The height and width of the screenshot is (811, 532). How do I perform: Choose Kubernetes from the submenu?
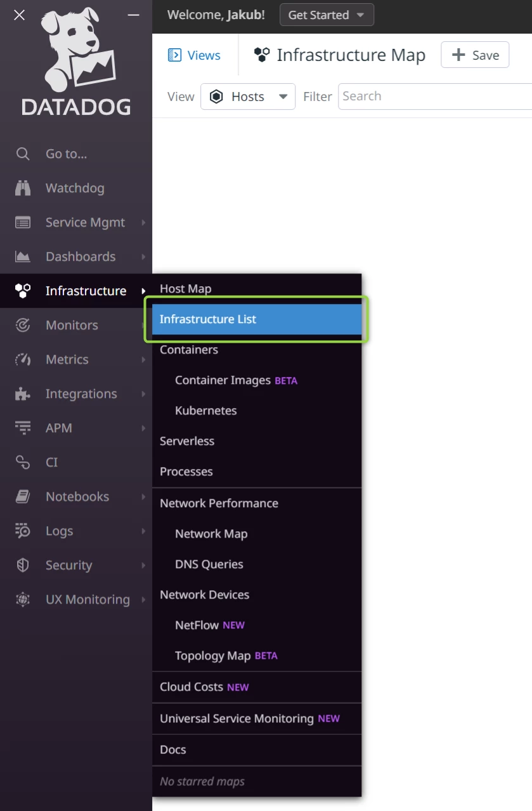(206, 411)
